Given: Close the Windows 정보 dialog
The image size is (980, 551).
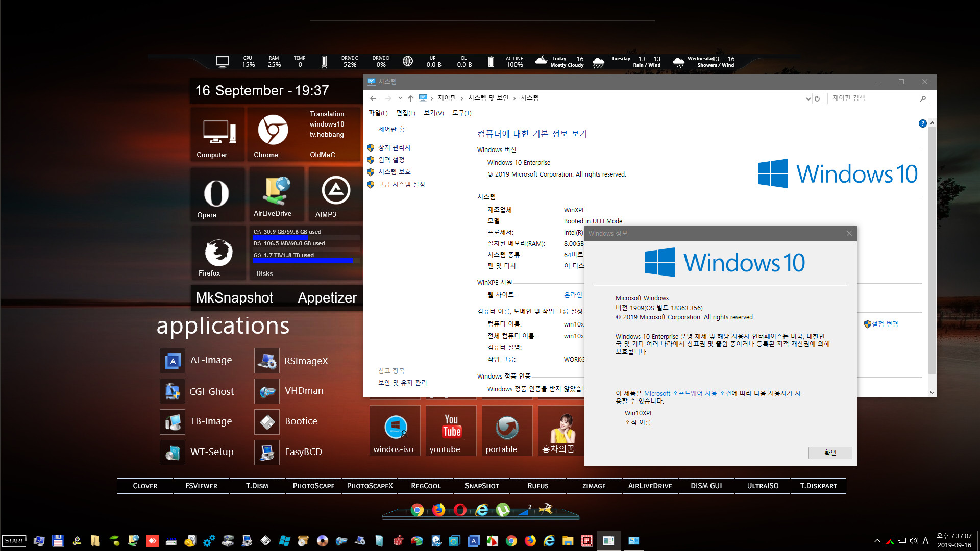Looking at the screenshot, I should [x=849, y=233].
